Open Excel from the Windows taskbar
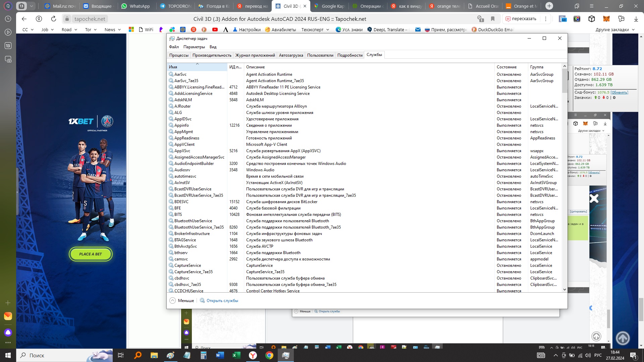644x362 pixels. tap(236, 355)
